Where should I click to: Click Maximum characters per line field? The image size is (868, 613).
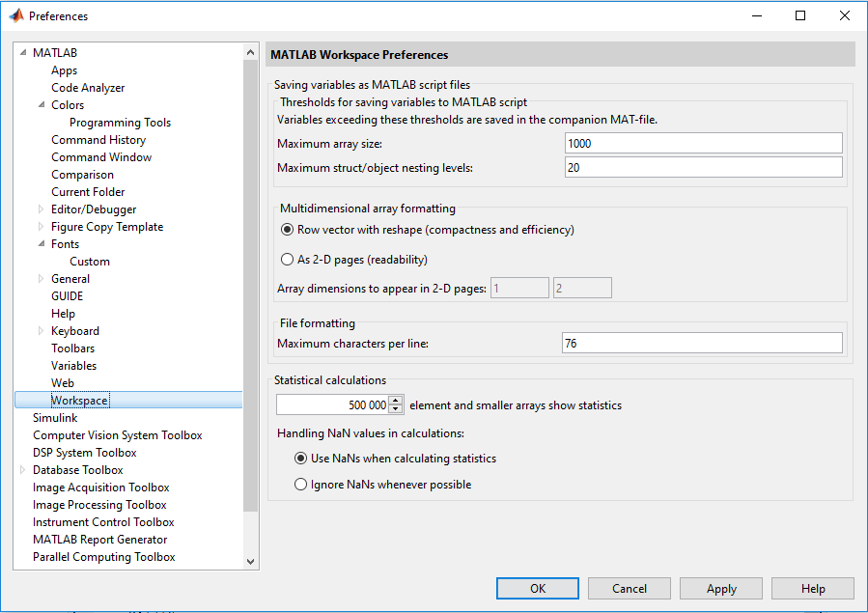(702, 343)
